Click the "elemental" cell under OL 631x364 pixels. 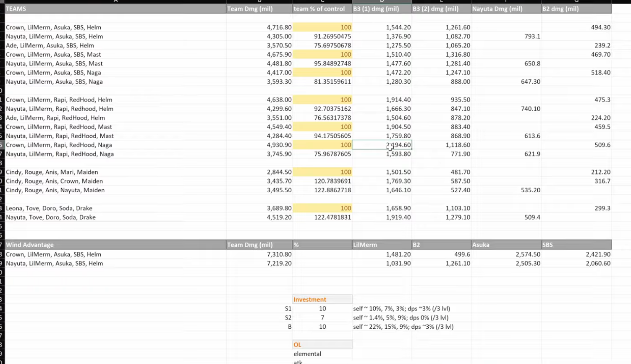(x=322, y=354)
